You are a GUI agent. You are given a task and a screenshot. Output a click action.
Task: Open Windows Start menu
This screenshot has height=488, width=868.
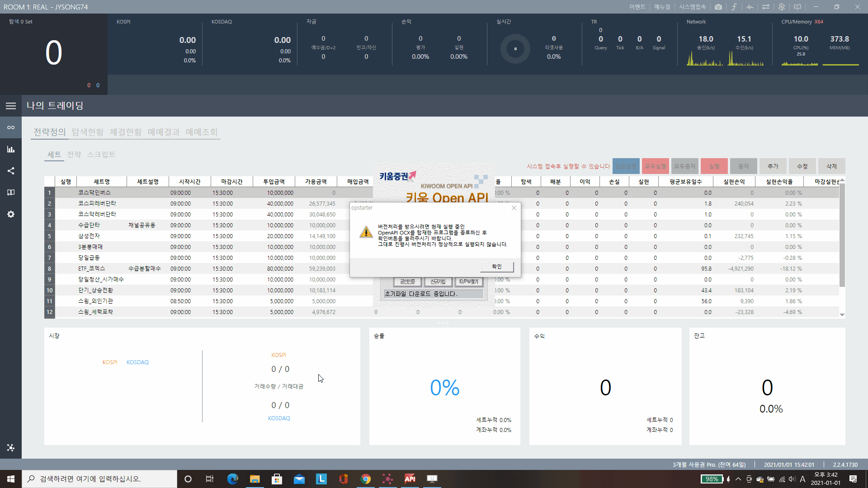11,479
